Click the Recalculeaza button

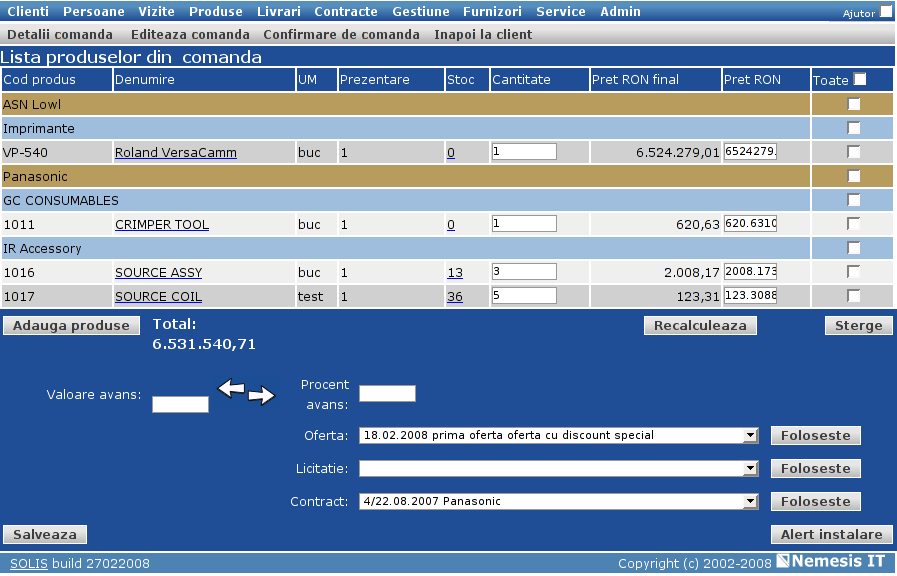pyautogui.click(x=700, y=325)
